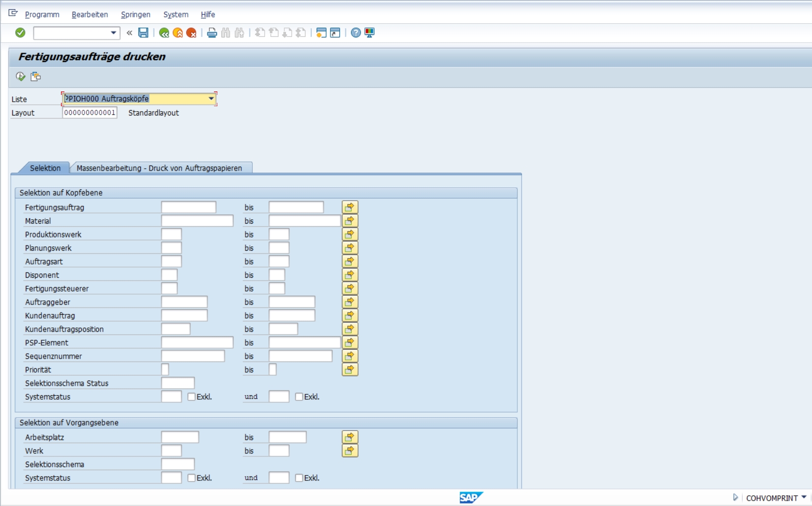
Task: Open multiple selection for Fertigungssteuerer
Action: 350,288
